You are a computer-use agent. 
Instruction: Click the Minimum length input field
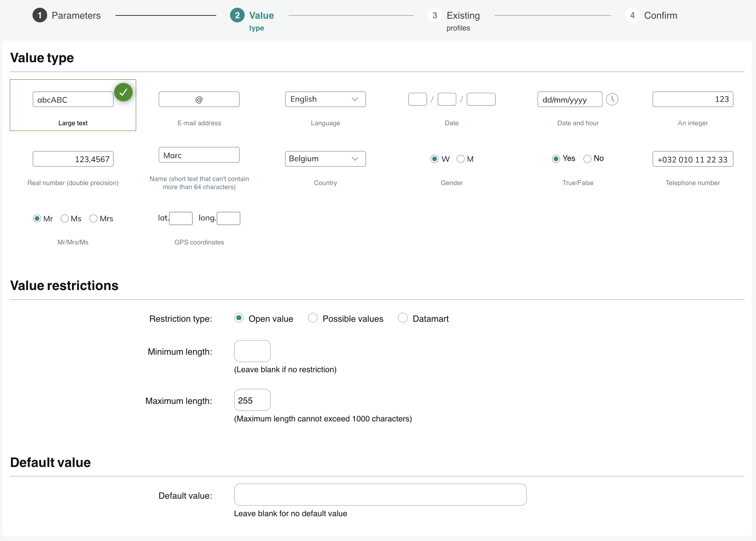252,351
